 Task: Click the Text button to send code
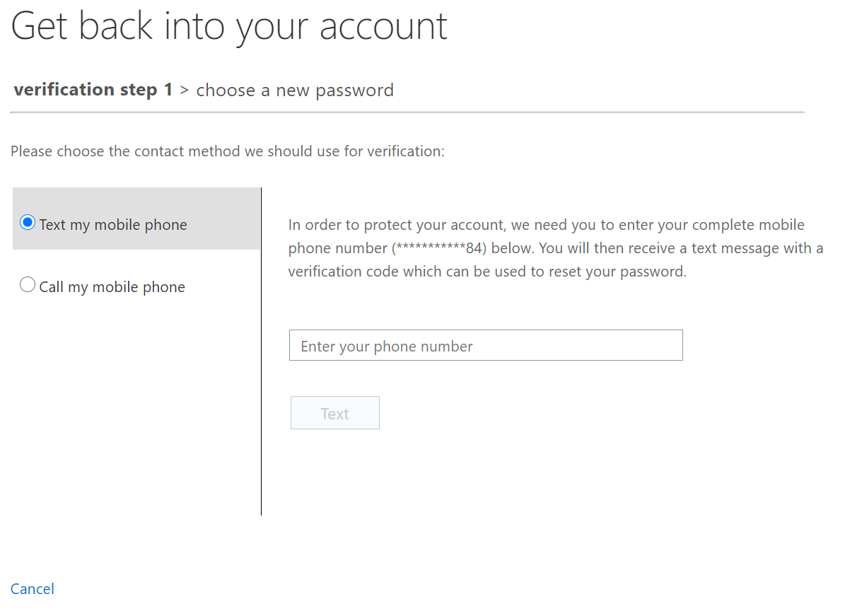pos(335,413)
